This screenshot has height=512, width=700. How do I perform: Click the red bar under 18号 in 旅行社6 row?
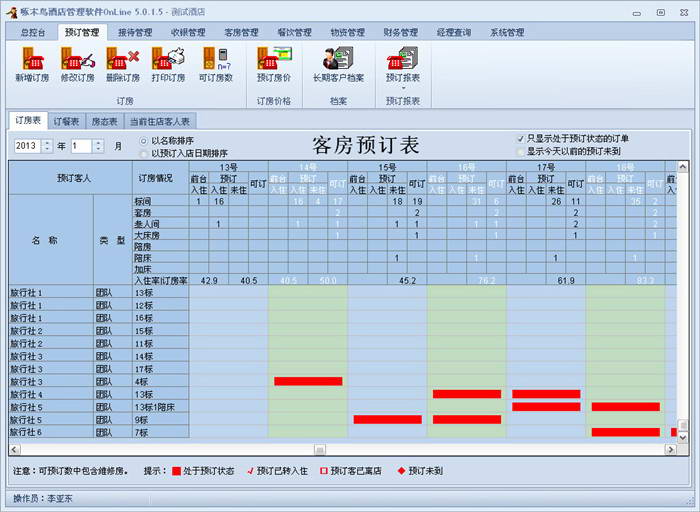tap(626, 432)
